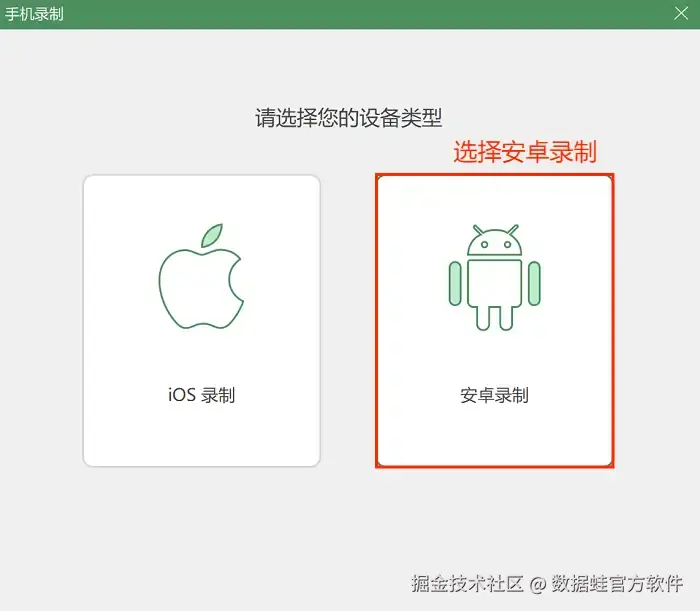This screenshot has width=700, height=611.
Task: Click the Android robot's legs
Action: pyautogui.click(x=494, y=318)
